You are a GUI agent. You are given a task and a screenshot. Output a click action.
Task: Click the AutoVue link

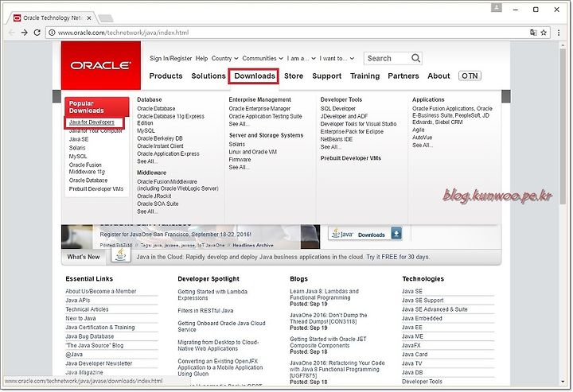[422, 138]
